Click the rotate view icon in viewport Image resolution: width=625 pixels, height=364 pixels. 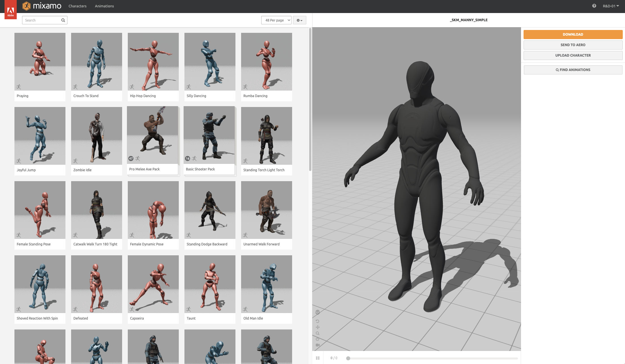coord(317,321)
